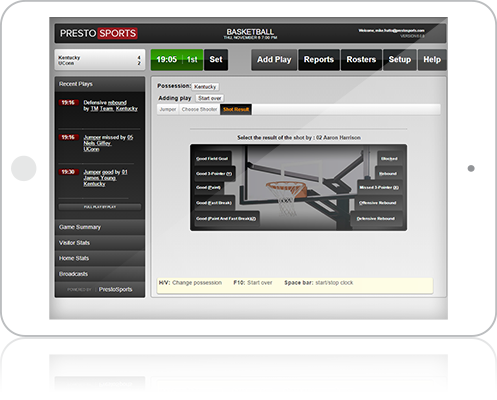Select Defensive Rebound option
Image resolution: width=497 pixels, height=400 pixels.
tap(376, 219)
